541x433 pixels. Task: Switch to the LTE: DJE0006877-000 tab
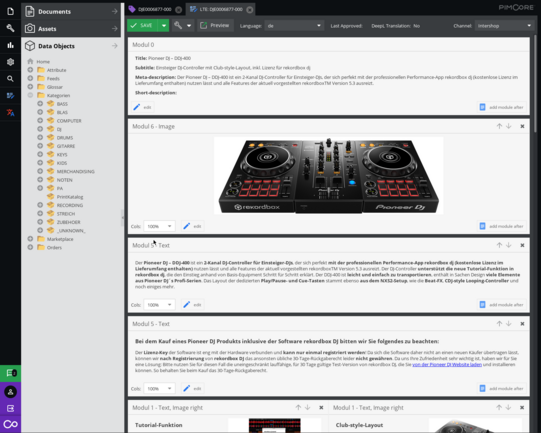(221, 9)
